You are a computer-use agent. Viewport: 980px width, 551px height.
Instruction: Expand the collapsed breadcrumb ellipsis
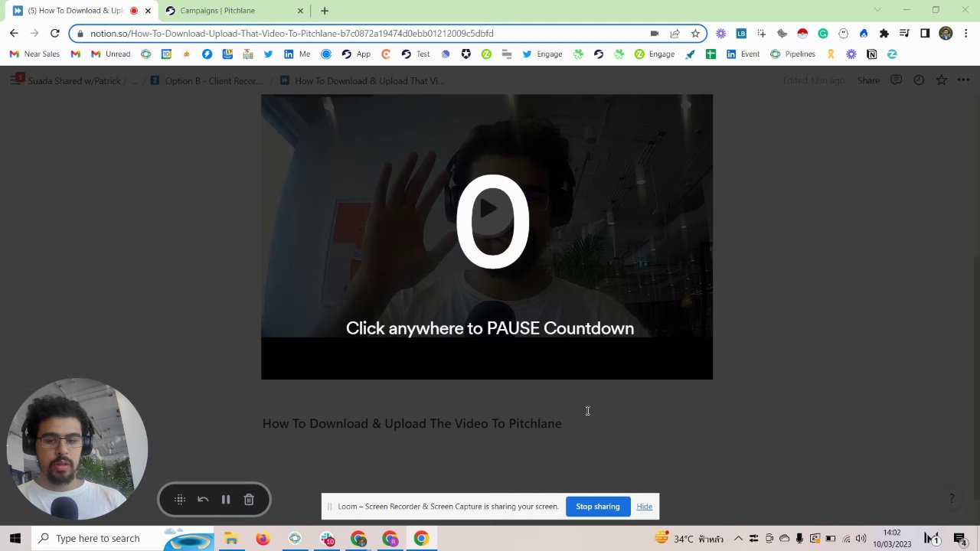point(136,80)
